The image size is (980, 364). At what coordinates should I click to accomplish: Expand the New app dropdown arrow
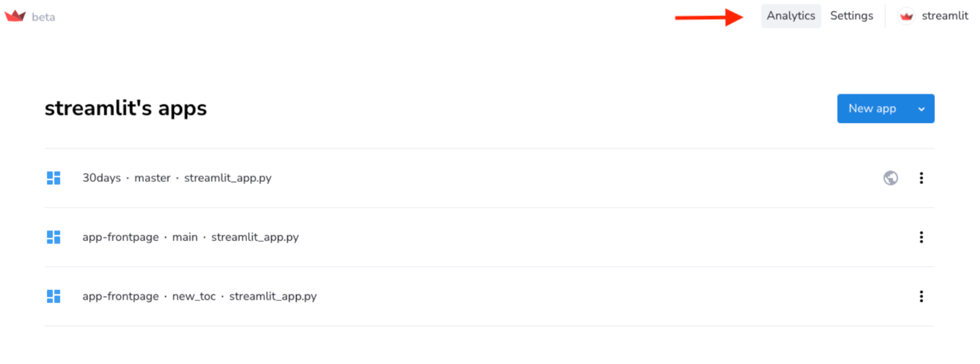click(x=921, y=109)
